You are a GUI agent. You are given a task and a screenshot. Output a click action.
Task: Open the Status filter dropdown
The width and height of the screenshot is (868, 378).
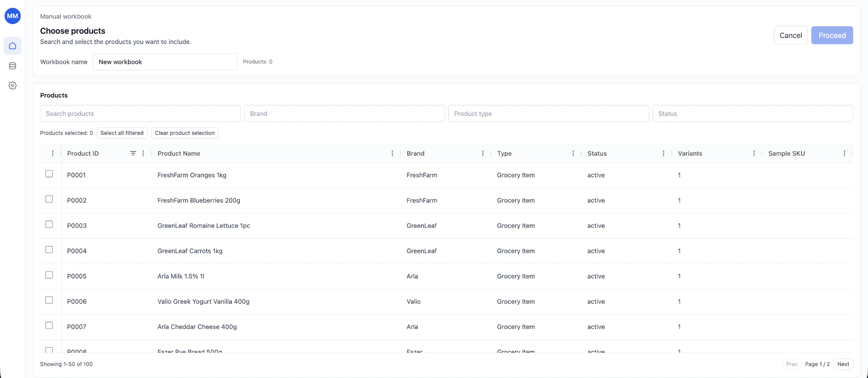[x=753, y=113]
